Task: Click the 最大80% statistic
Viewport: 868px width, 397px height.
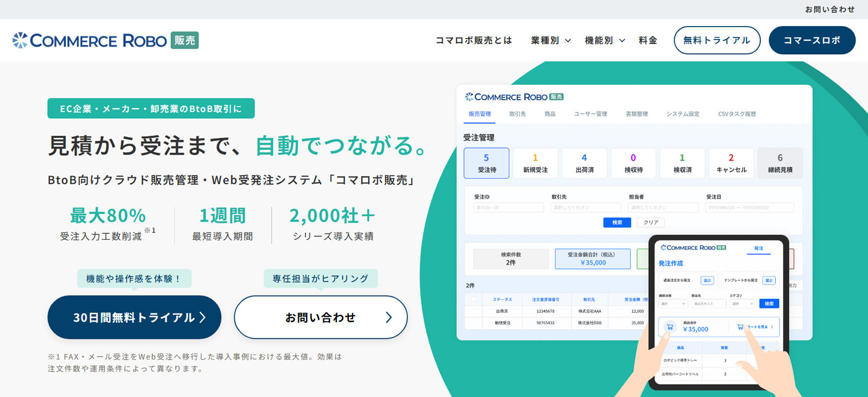Action: tap(107, 225)
